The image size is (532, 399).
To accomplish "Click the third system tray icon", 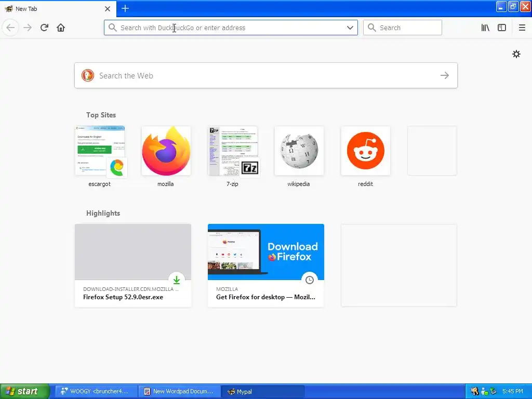I will coord(494,391).
